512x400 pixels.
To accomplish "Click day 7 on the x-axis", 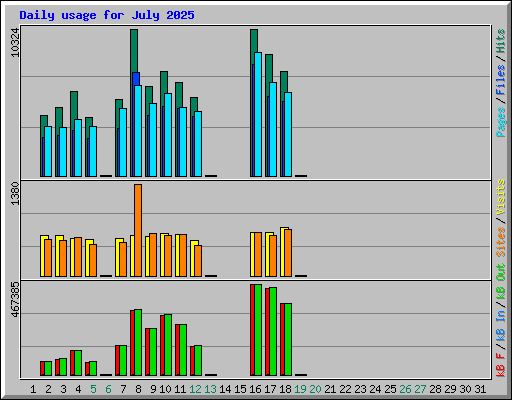I will (x=123, y=389).
